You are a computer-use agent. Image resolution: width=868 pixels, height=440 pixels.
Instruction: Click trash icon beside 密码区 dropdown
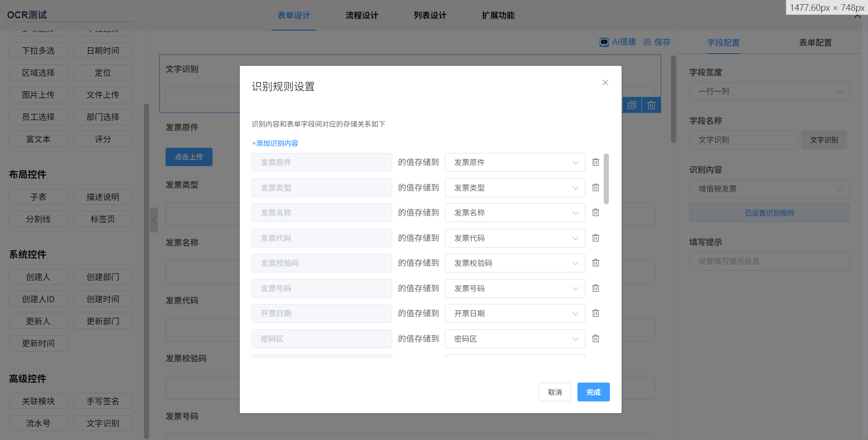click(595, 339)
